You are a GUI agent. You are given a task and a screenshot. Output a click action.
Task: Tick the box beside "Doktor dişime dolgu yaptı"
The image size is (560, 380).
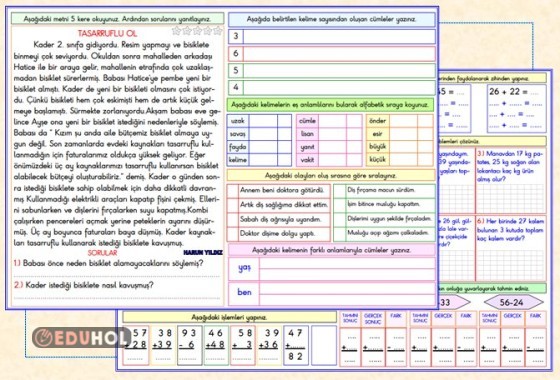coord(233,234)
